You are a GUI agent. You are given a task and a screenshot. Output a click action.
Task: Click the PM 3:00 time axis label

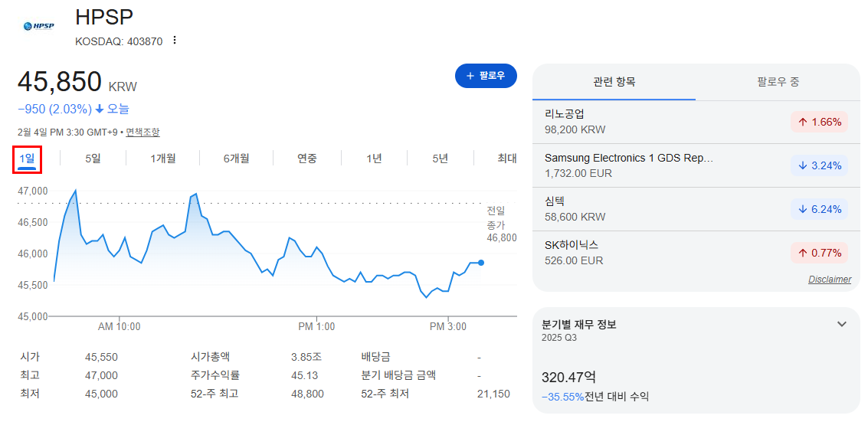[448, 327]
